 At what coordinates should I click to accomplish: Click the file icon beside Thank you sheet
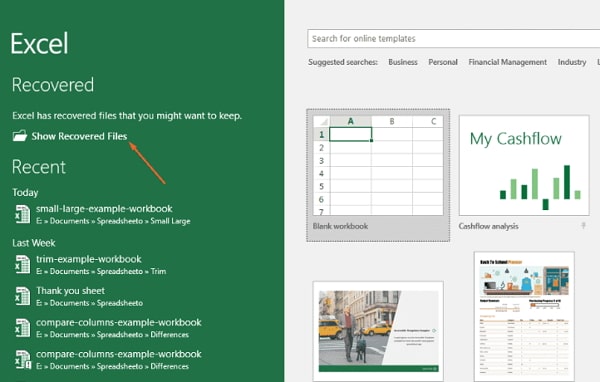23,296
